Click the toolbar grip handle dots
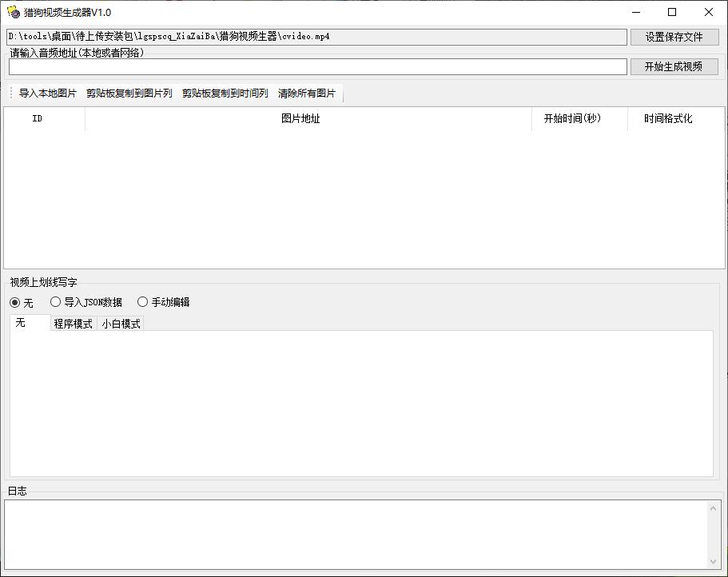The height and width of the screenshot is (577, 728). [11, 94]
